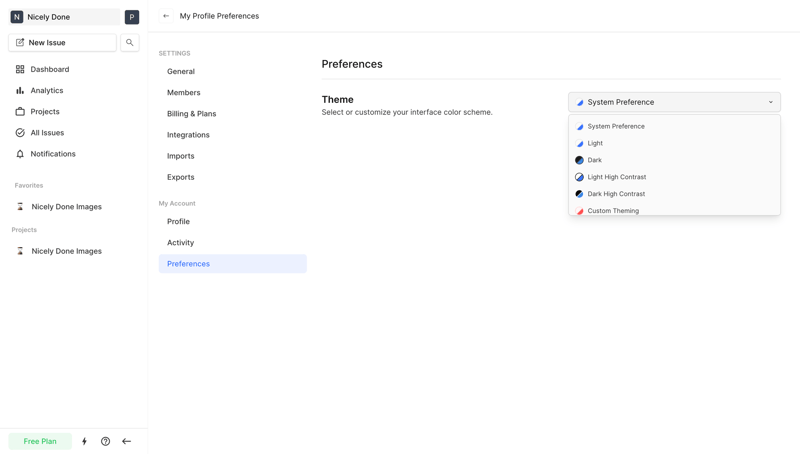
Task: Select the Dark theme option
Action: (x=595, y=160)
